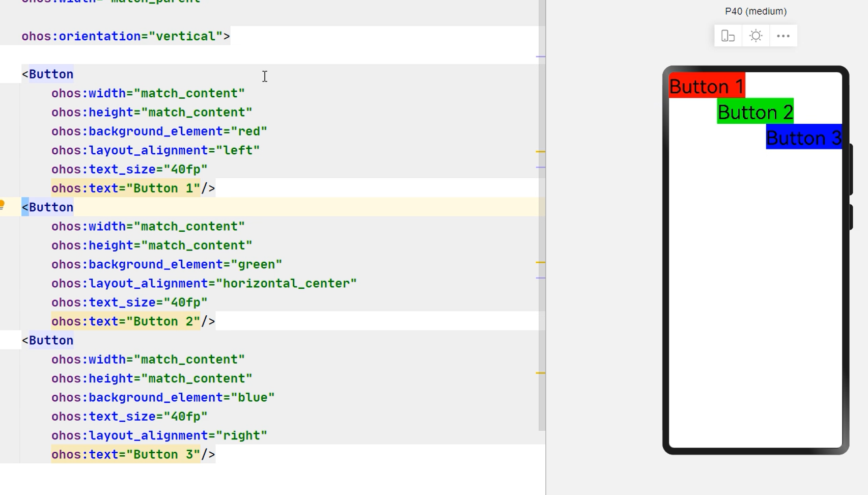Click width="match_content" of first Button

click(x=148, y=93)
